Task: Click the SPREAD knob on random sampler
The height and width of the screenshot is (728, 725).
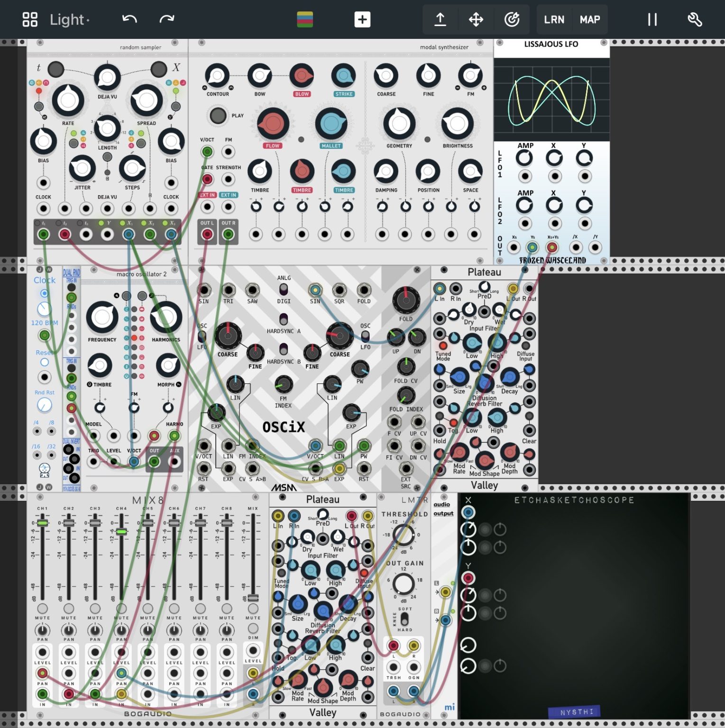Action: click(x=147, y=100)
